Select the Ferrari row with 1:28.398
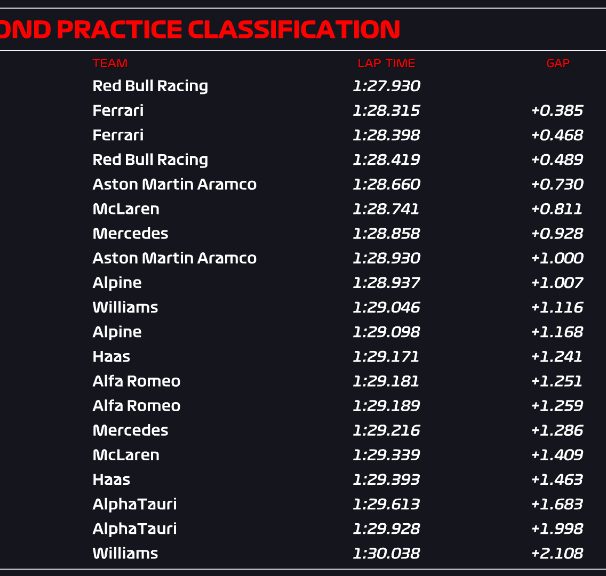The image size is (606, 576). [x=303, y=135]
